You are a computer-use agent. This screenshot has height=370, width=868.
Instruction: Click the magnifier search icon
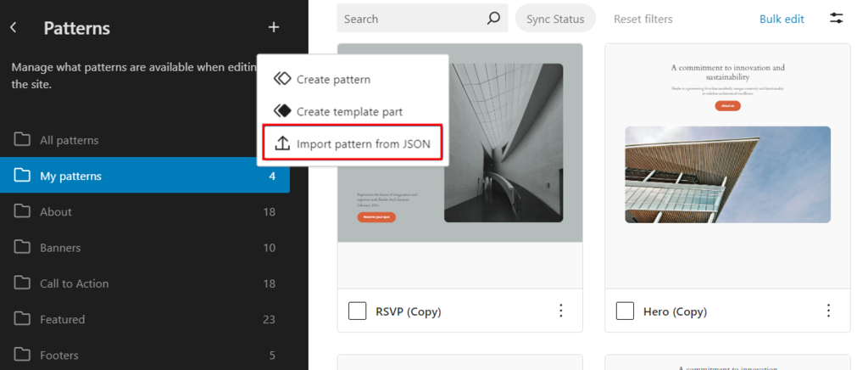tap(493, 19)
